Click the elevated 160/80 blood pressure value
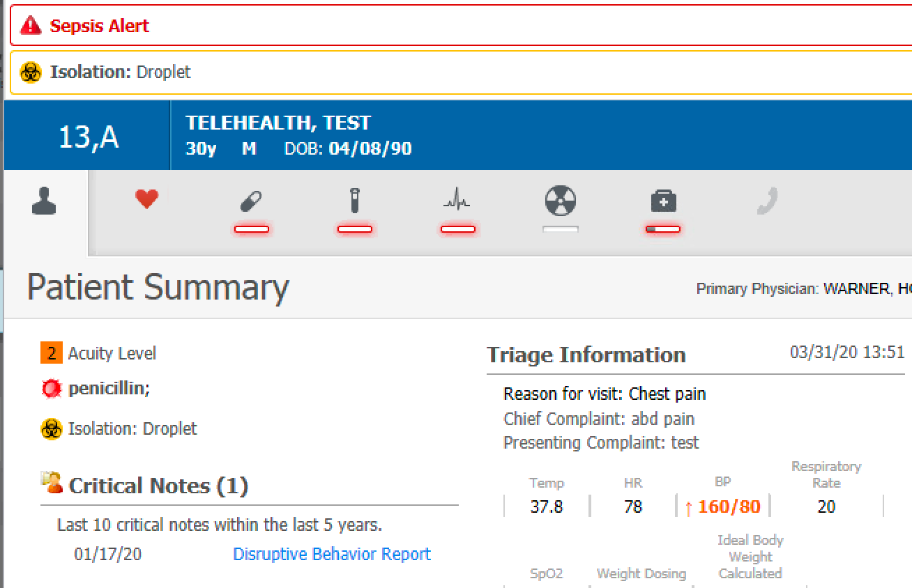Image resolution: width=912 pixels, height=588 pixels. (729, 506)
